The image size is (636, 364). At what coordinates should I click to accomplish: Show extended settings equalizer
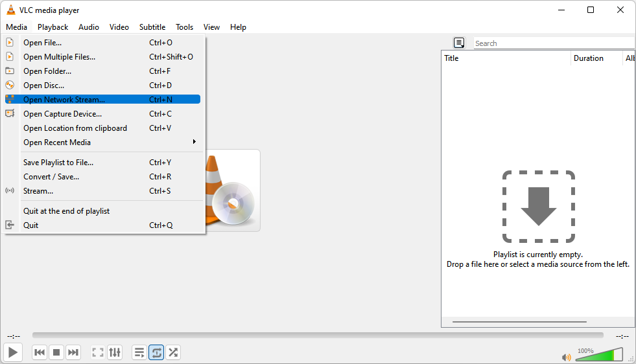(115, 352)
